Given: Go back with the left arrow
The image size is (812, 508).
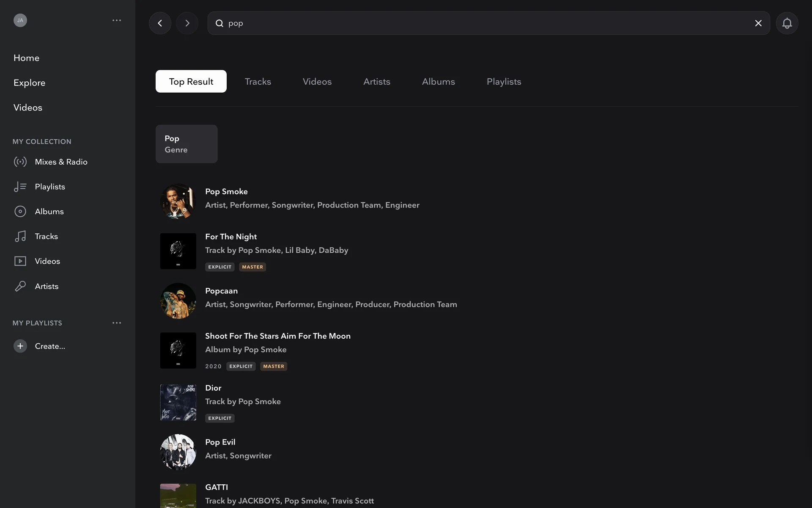Looking at the screenshot, I should [160, 23].
